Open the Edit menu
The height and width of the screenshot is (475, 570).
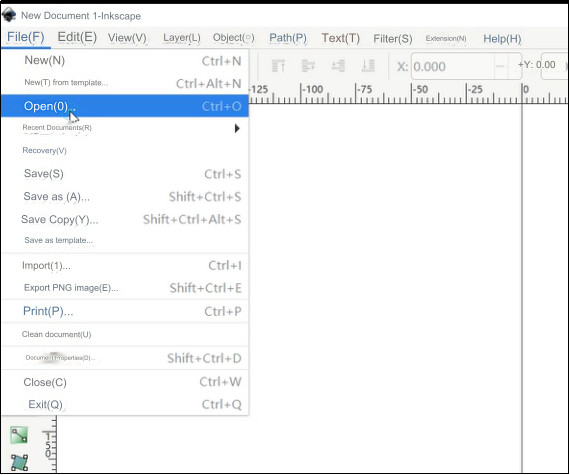click(77, 37)
